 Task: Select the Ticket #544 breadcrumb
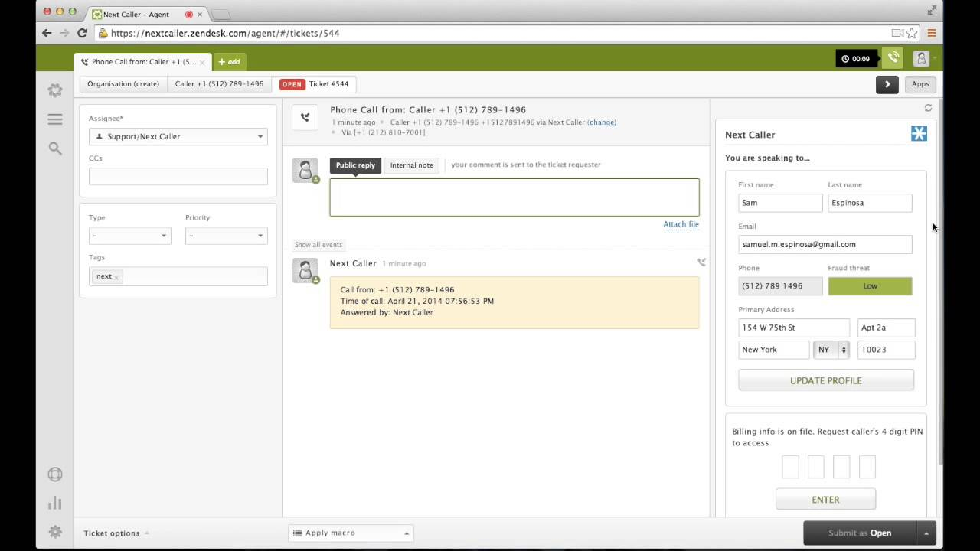pos(315,84)
